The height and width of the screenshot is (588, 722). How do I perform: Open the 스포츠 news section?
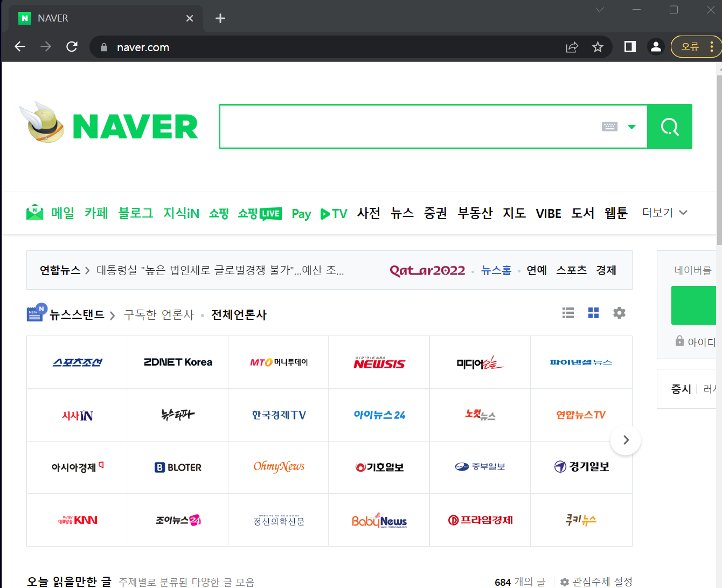coord(571,270)
